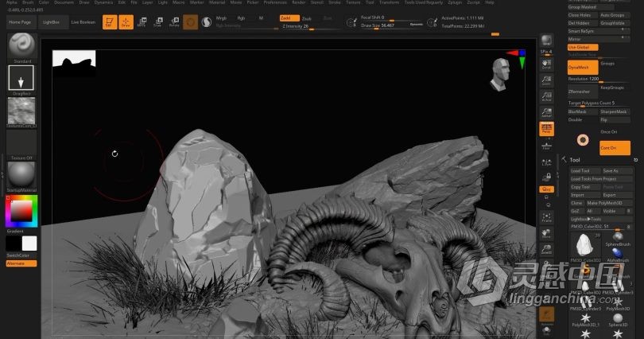
Task: Open the Brush menu
Action: (28, 2)
